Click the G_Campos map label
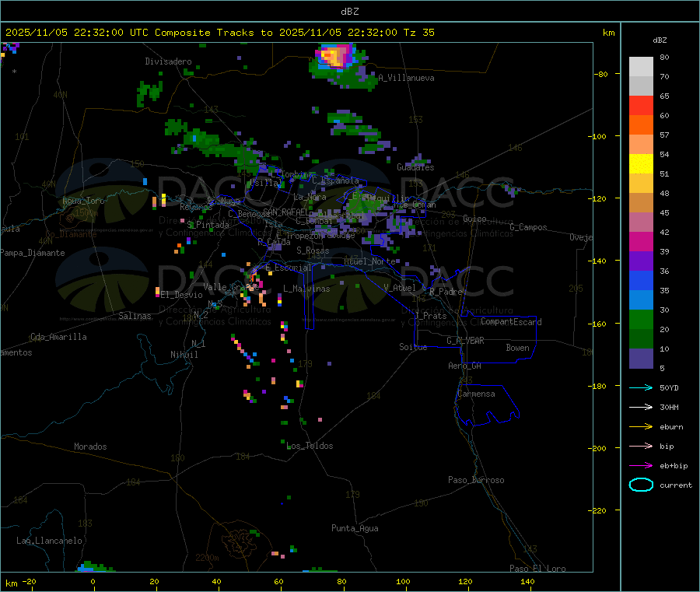Screen dimensions: 700x592 click(528, 227)
